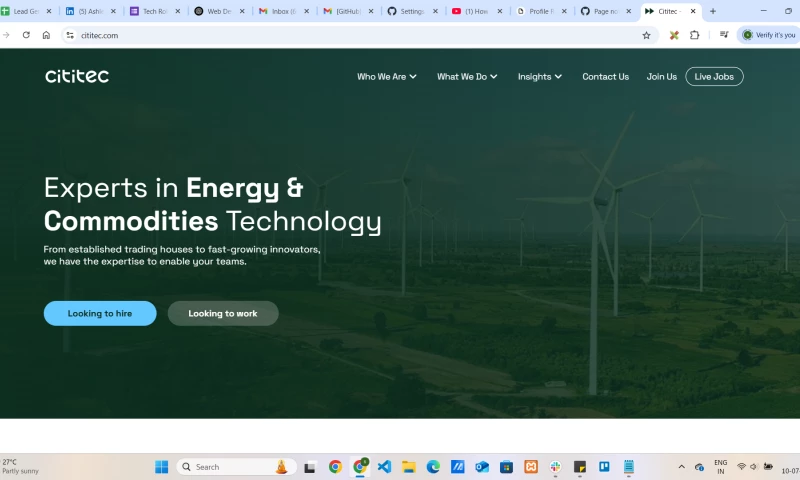Screen dimensions: 800x480
Task: Open File Explorer from the taskbar
Action: (409, 467)
